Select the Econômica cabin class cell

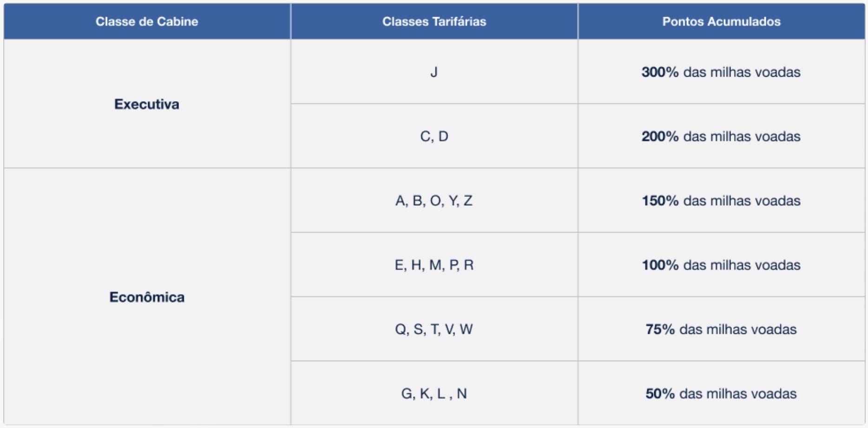pos(147,297)
